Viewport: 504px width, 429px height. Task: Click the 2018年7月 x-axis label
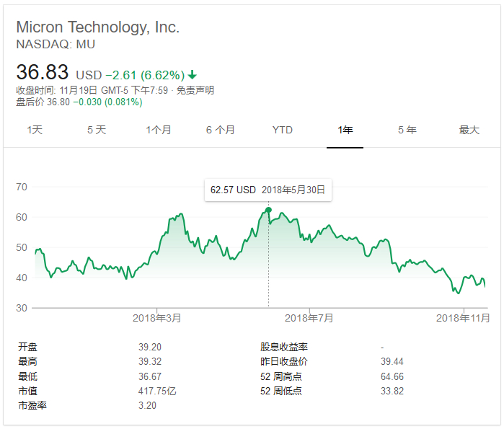(x=309, y=317)
